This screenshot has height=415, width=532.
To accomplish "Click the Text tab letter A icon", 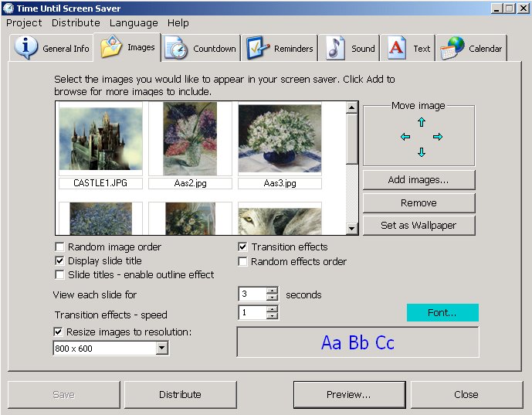I will [x=396, y=48].
